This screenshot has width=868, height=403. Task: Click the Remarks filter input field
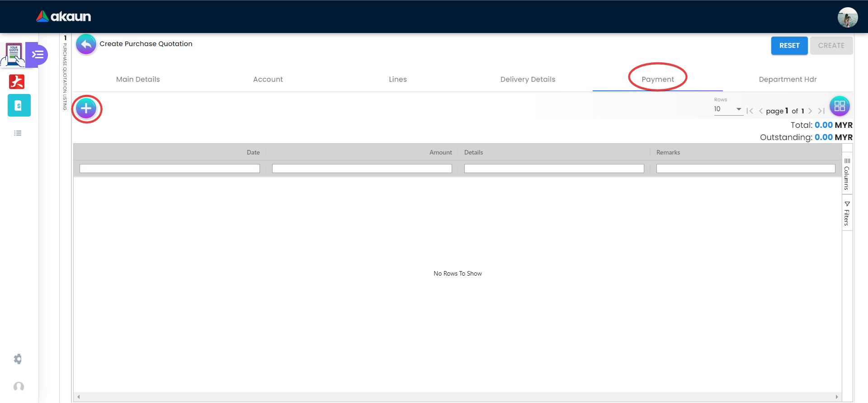point(746,169)
